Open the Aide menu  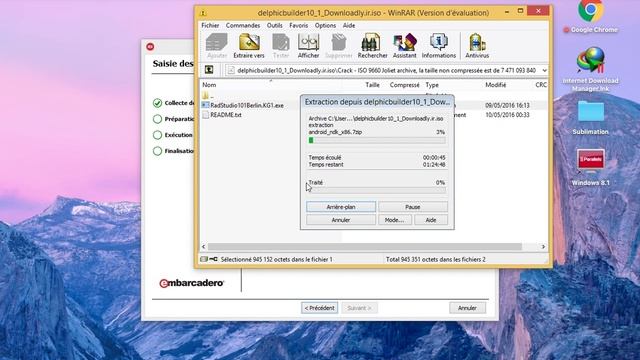[349, 25]
